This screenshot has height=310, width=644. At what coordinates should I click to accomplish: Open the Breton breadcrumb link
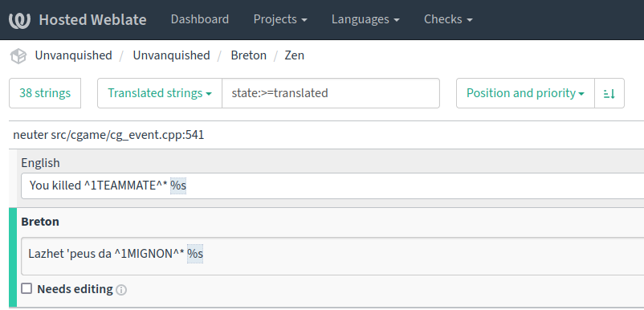click(248, 55)
